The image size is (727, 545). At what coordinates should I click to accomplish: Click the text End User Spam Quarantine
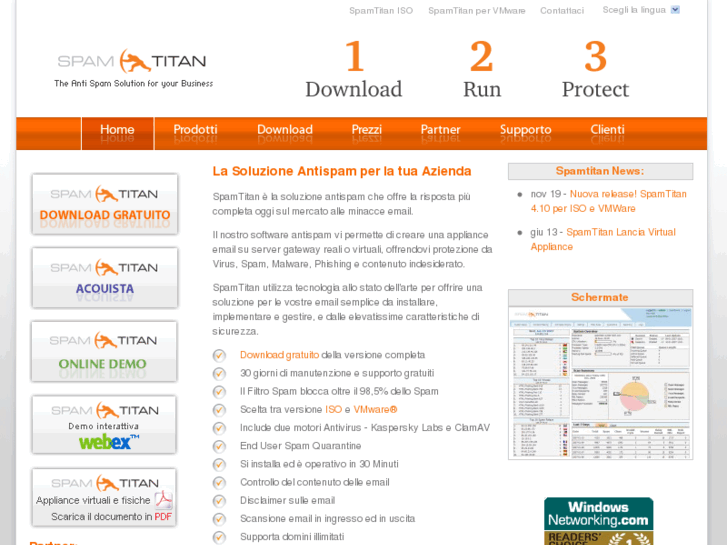pos(300,446)
